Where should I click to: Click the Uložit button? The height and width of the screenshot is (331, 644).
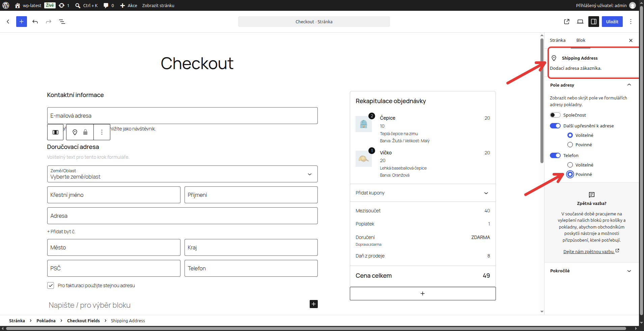612,22
